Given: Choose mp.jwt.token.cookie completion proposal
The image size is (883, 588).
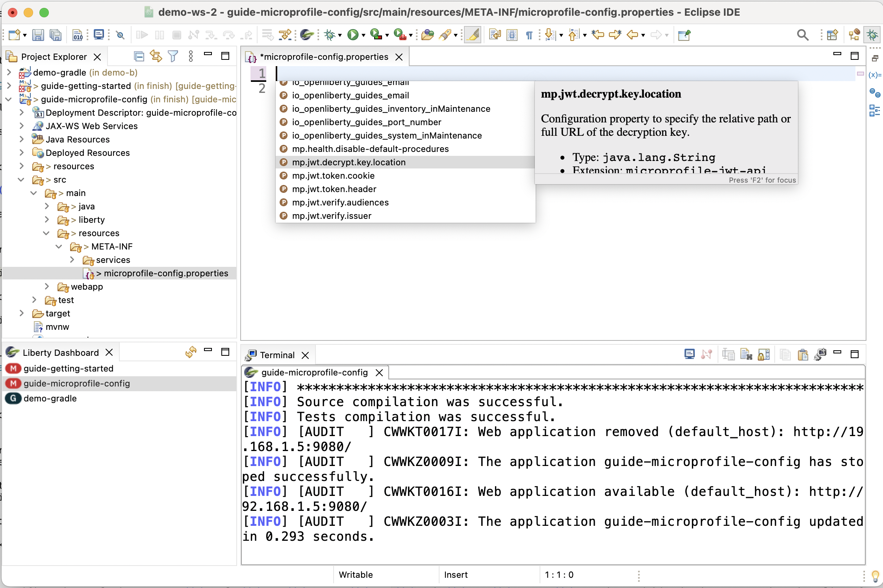Looking at the screenshot, I should coord(405,176).
